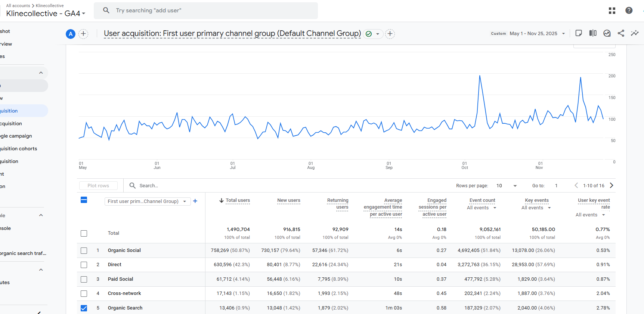Open Acquisition cohorts in the sidebar

[19, 149]
